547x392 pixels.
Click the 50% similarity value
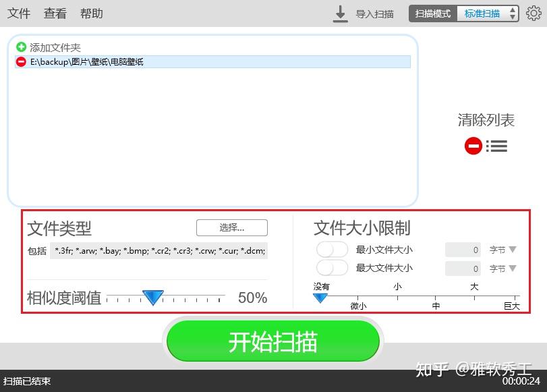click(x=252, y=298)
